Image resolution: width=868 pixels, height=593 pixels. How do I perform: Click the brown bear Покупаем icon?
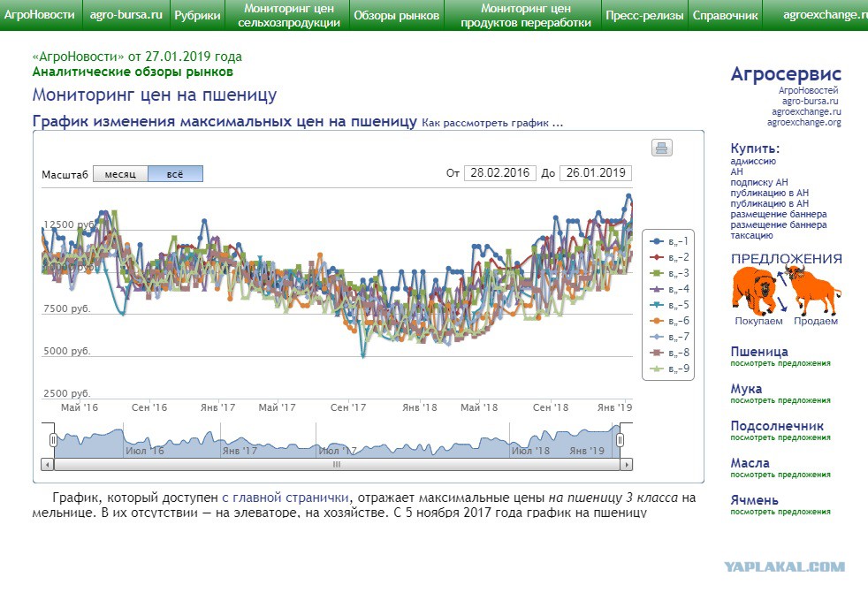[758, 292]
